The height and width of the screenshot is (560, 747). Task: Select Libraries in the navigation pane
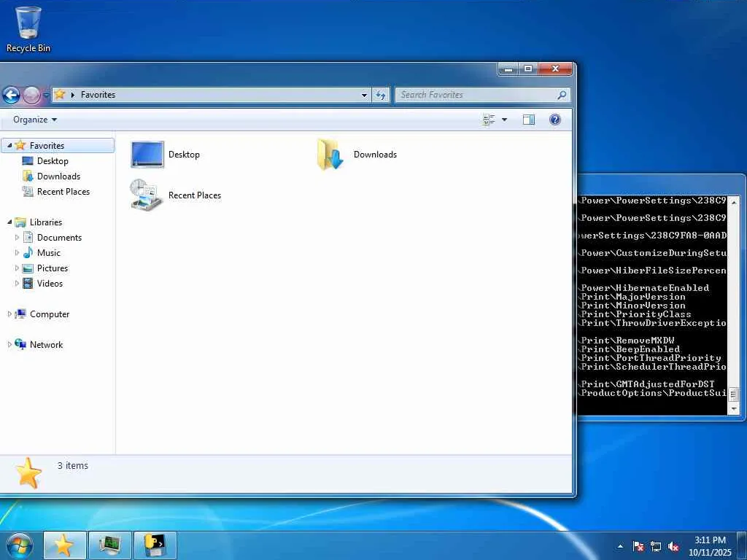click(x=46, y=222)
